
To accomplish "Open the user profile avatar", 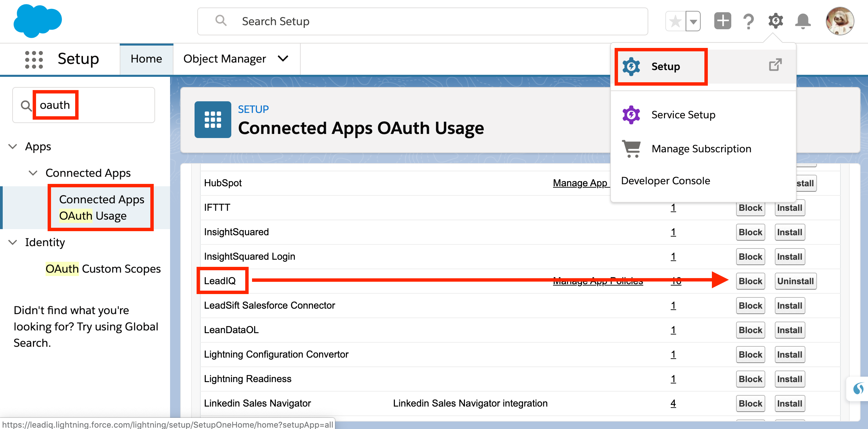I will click(840, 21).
